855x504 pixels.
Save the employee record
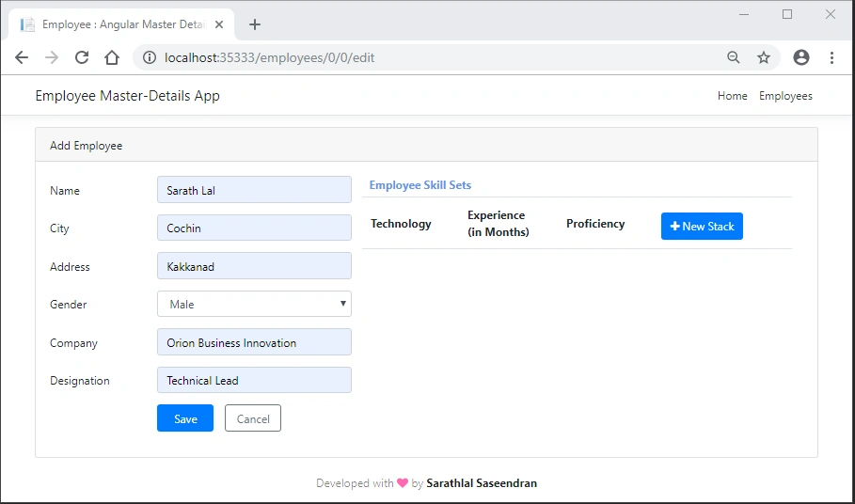click(185, 417)
